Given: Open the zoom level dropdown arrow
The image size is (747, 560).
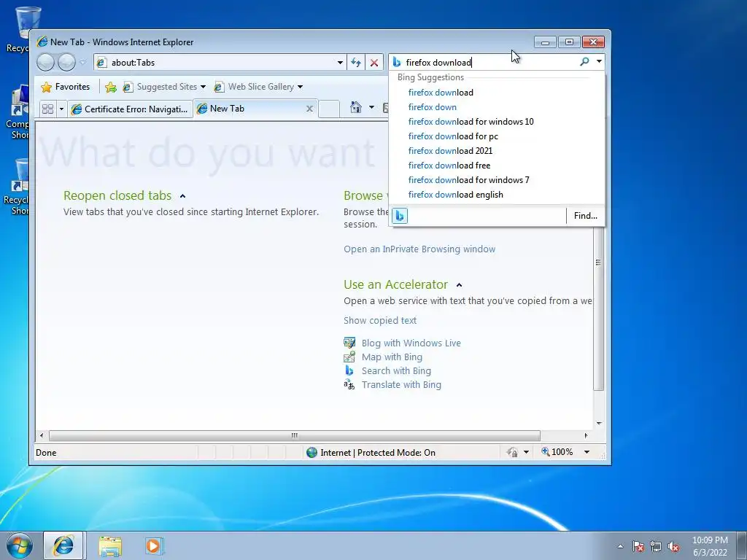Looking at the screenshot, I should (x=587, y=452).
